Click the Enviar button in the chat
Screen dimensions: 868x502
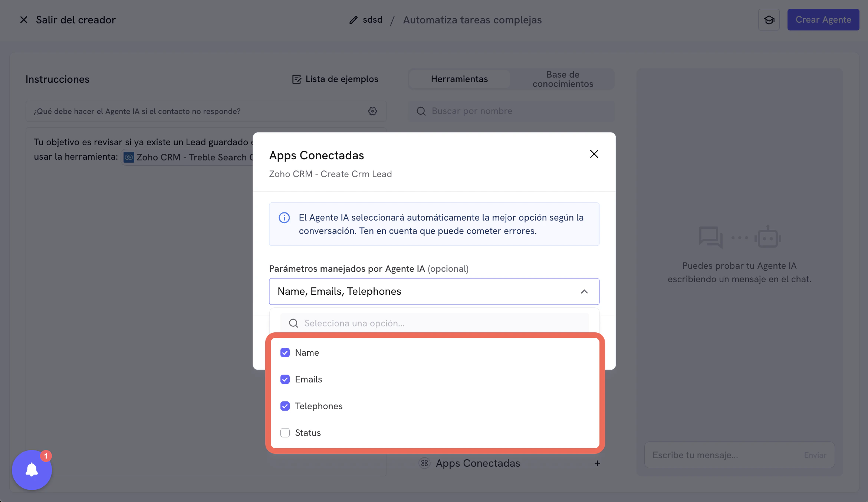click(815, 455)
